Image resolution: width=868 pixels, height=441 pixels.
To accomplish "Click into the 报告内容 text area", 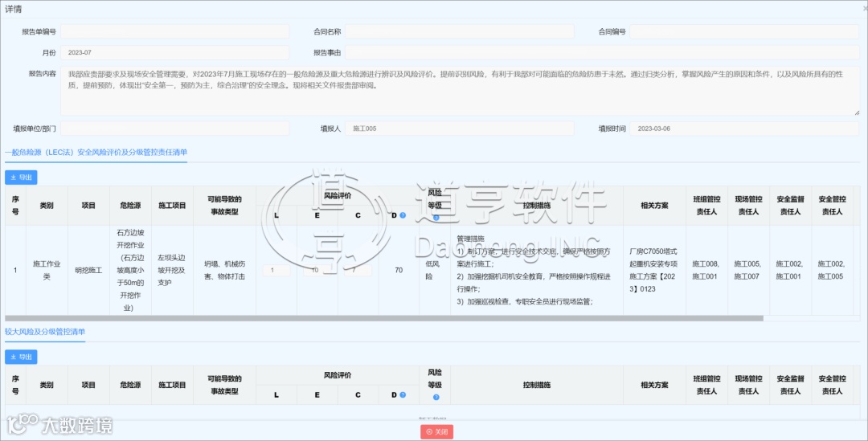I will click(x=460, y=91).
